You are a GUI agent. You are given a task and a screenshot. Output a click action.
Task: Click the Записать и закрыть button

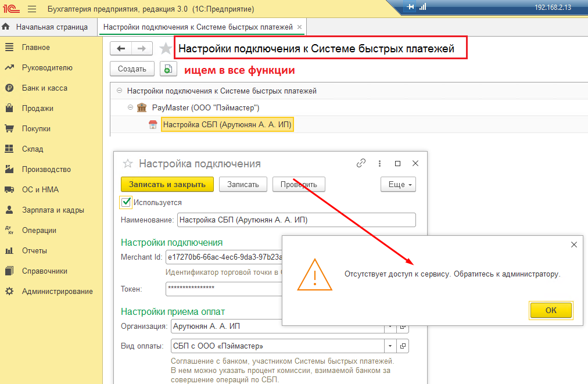(167, 184)
